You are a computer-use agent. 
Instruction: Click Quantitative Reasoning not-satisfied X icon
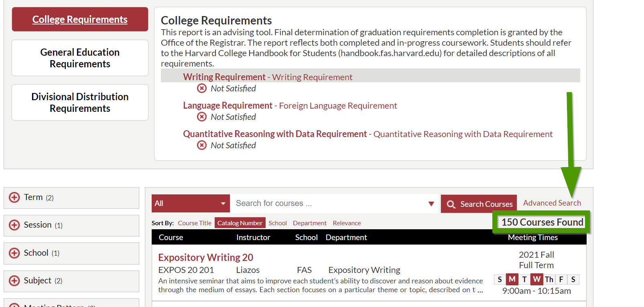coord(202,145)
